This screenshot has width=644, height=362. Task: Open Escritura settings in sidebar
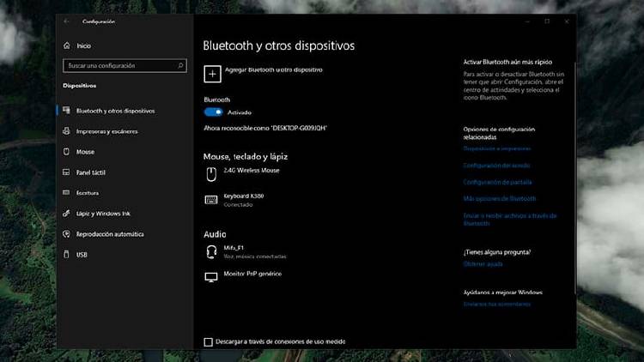[88, 193]
